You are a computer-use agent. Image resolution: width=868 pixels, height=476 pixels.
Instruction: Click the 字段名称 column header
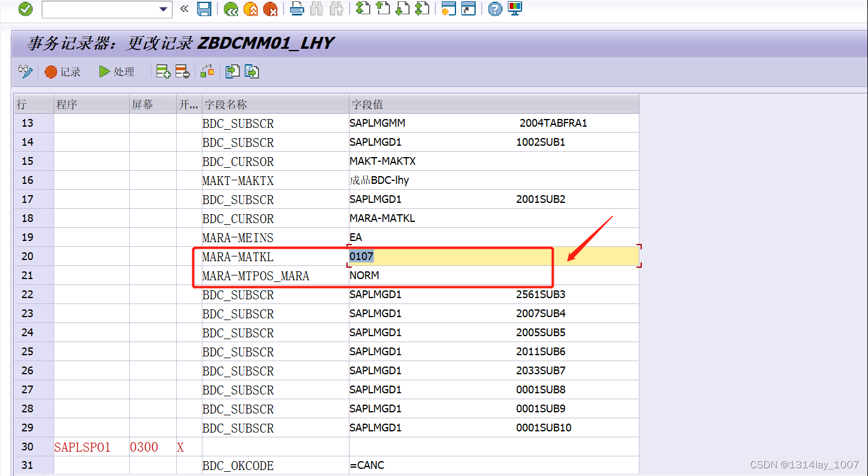coord(276,104)
